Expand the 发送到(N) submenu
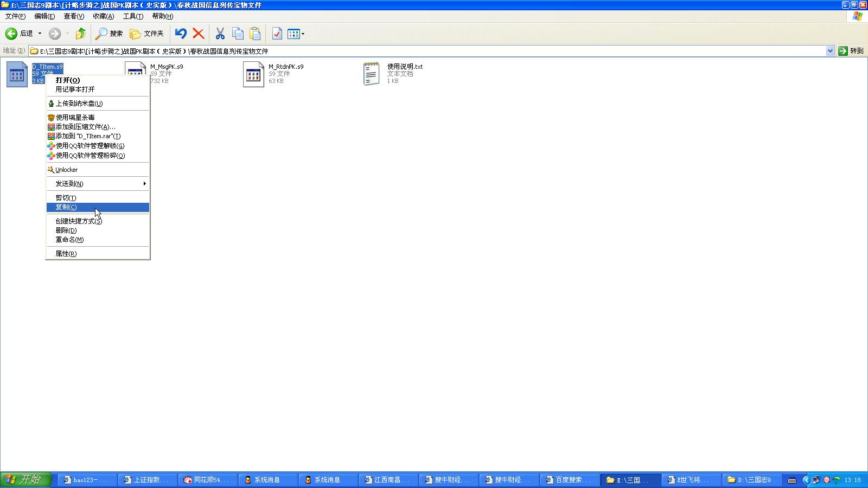This screenshot has height=488, width=868. (98, 184)
